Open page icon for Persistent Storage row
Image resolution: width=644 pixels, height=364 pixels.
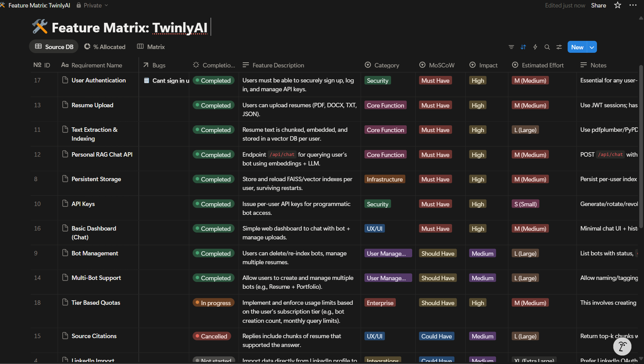pos(65,179)
